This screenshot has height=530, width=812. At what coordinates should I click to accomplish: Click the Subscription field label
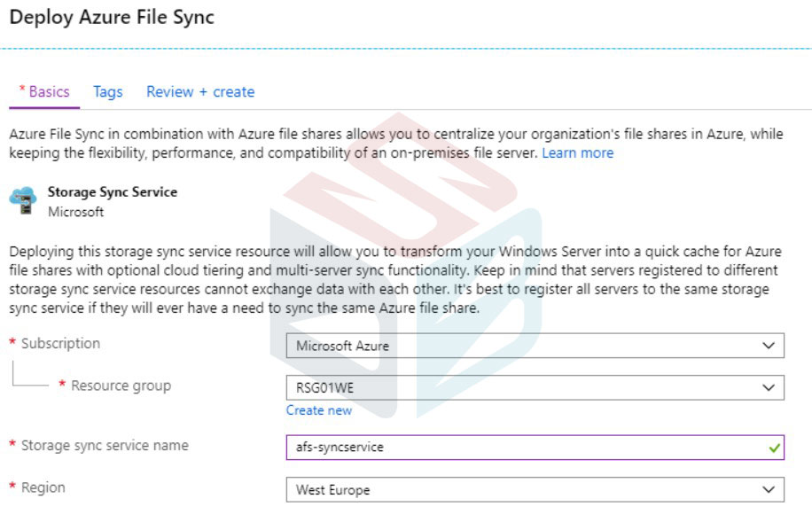60,344
